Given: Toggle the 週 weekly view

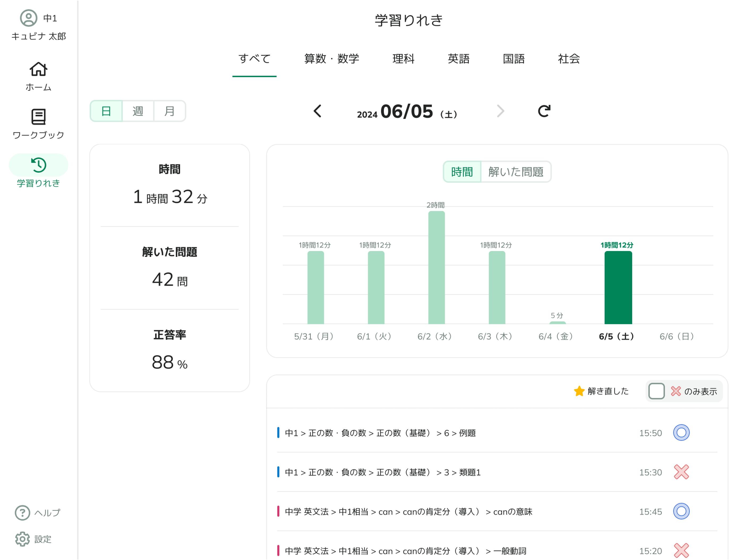Looking at the screenshot, I should tap(138, 111).
